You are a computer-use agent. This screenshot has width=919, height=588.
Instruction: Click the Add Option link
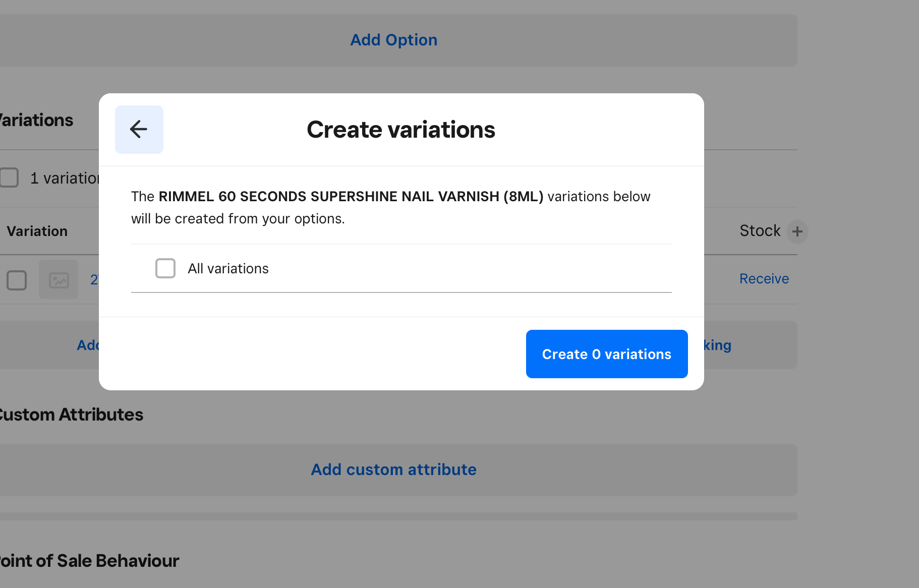393,40
